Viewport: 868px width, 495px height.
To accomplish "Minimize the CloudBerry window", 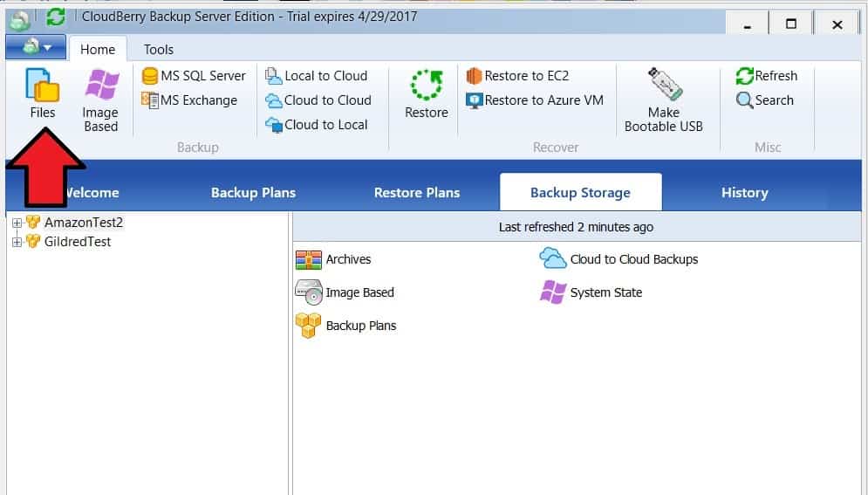I will click(748, 24).
